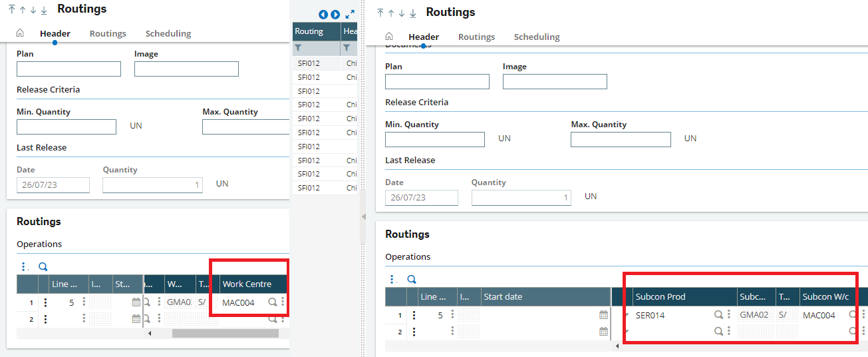Open Operations grid options menu, left panel

[24, 266]
